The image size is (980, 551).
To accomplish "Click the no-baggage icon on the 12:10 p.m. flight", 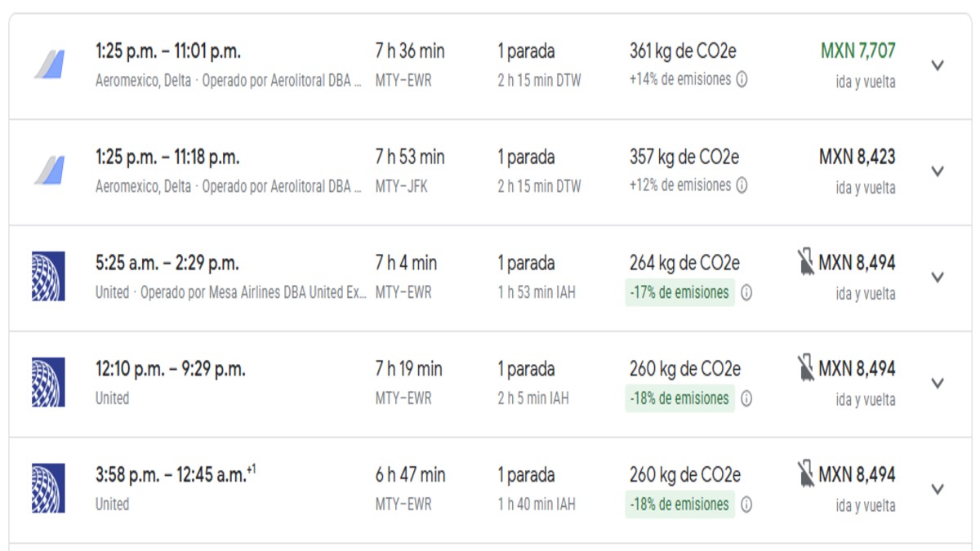I will (x=806, y=369).
